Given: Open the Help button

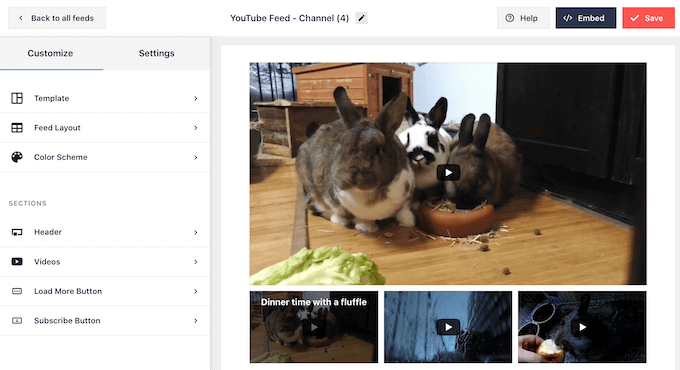Looking at the screenshot, I should tap(523, 18).
